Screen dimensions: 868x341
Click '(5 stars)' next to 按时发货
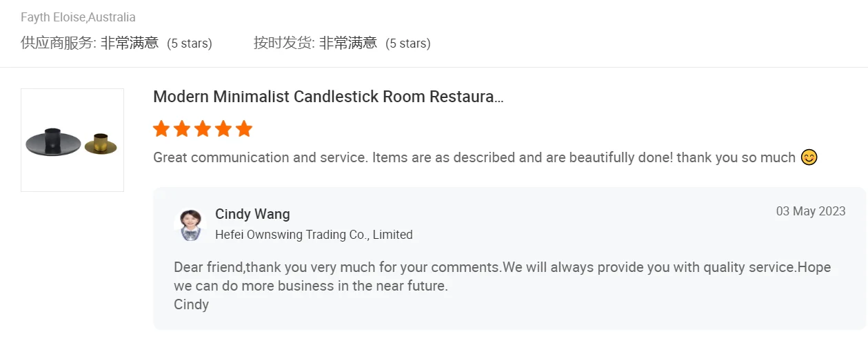(408, 43)
